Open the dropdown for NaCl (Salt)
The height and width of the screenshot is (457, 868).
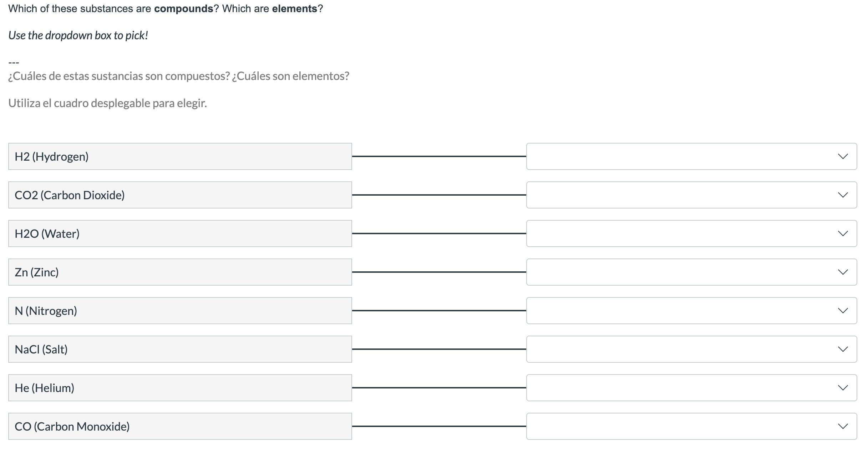[691, 349]
